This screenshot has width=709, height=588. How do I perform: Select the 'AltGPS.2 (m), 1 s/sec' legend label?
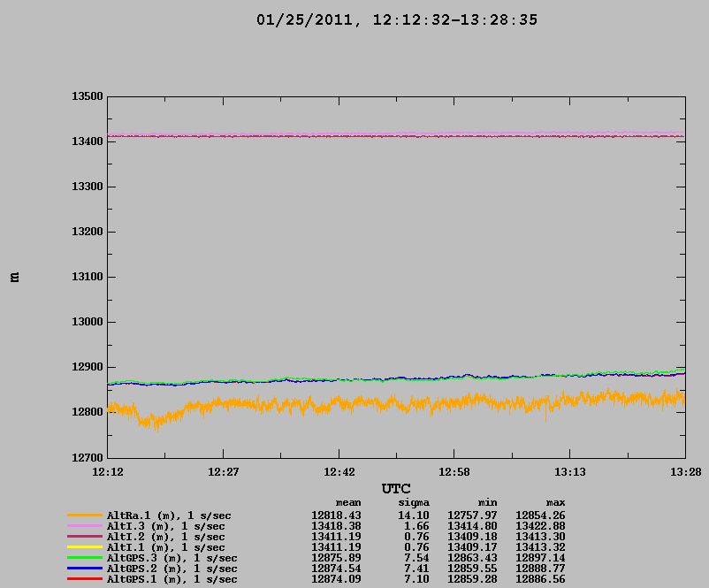(172, 569)
